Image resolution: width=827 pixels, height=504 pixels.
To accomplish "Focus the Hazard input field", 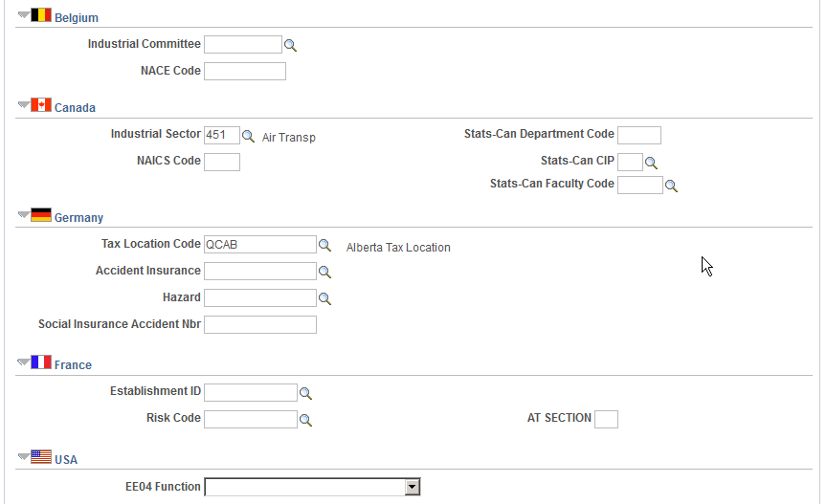I will 260,297.
